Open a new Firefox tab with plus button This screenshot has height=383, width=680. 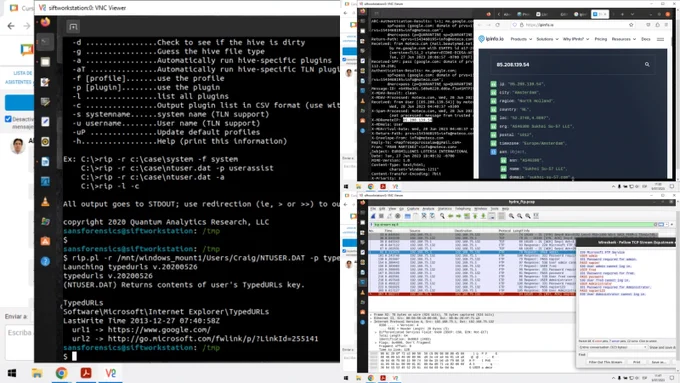coord(622,14)
